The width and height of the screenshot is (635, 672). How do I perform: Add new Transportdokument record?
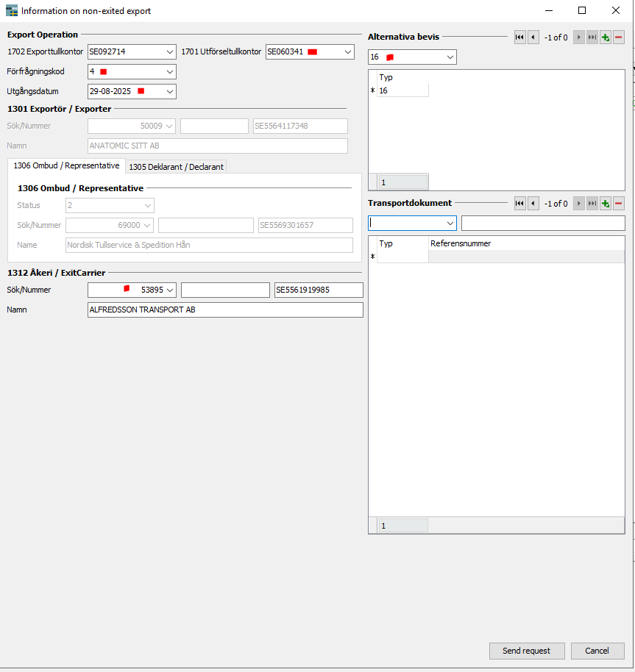point(606,204)
